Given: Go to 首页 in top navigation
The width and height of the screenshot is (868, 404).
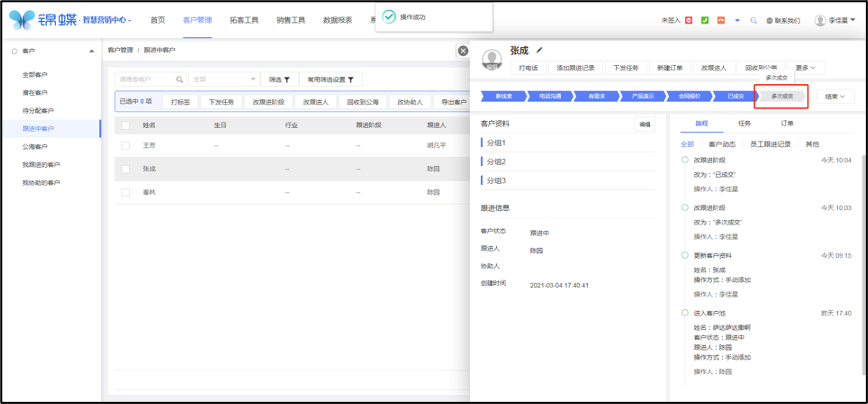Looking at the screenshot, I should tap(158, 20).
